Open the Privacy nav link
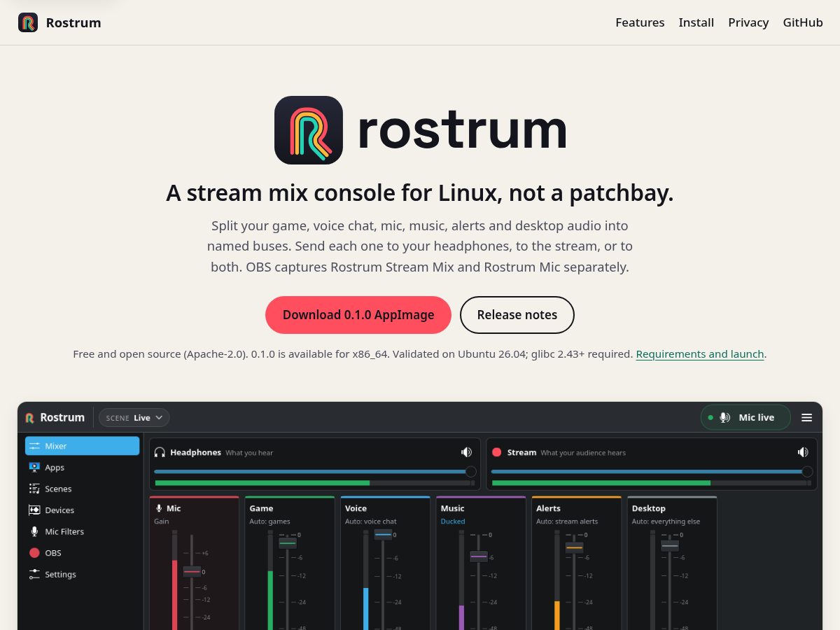Image resolution: width=840 pixels, height=630 pixels. coord(748,22)
